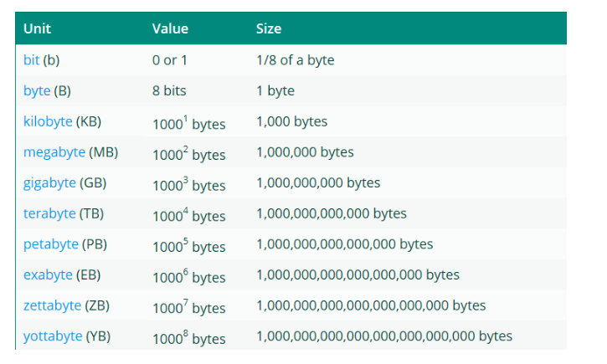Click the "1 byte" size cell

(x=275, y=90)
